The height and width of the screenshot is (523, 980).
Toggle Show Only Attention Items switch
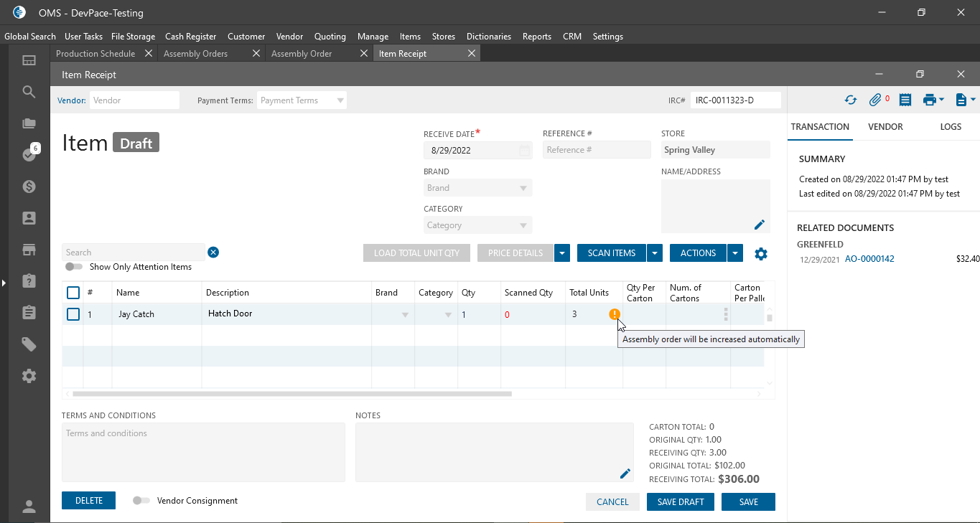pos(74,267)
